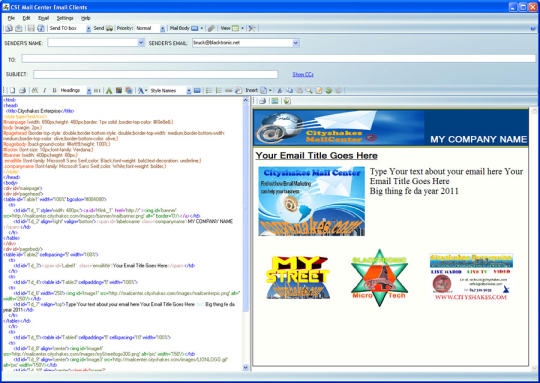The image size is (540, 383).
Task: Click the print icon in preview pane toolbar
Action: (x=262, y=101)
